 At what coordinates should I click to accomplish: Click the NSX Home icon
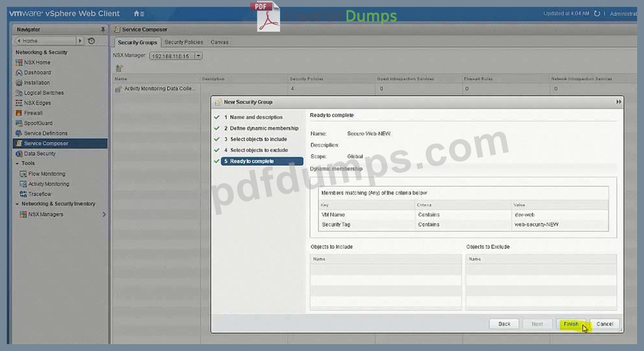pyautogui.click(x=19, y=63)
